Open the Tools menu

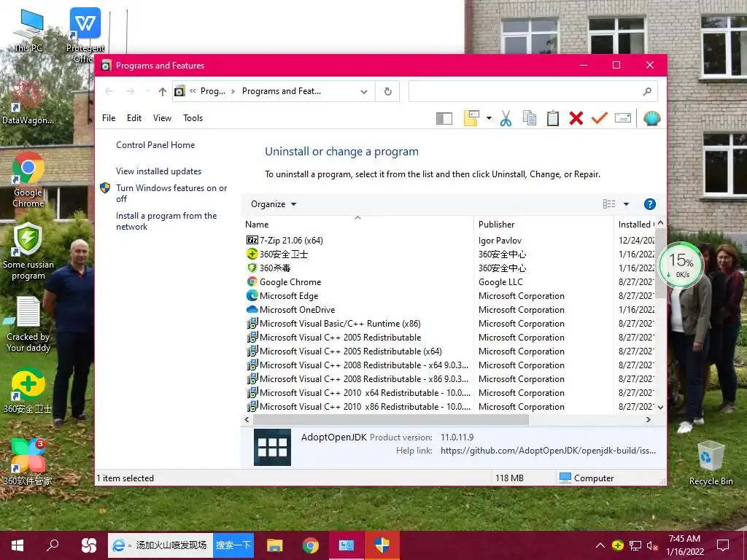pyautogui.click(x=193, y=118)
